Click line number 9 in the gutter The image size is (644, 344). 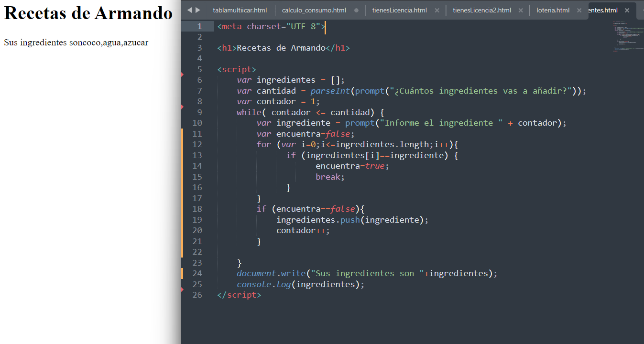(199, 112)
